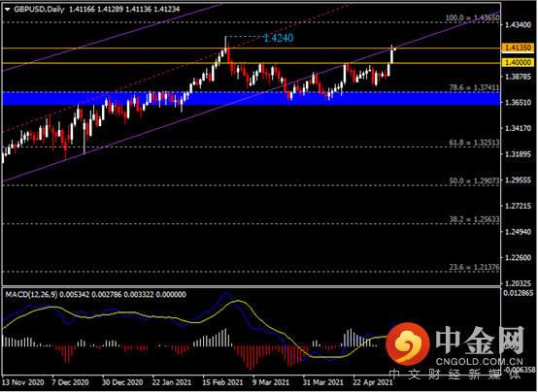This screenshot has height=392, width=538.
Task: Click the 15 Feb 2021 date marker
Action: 222,382
